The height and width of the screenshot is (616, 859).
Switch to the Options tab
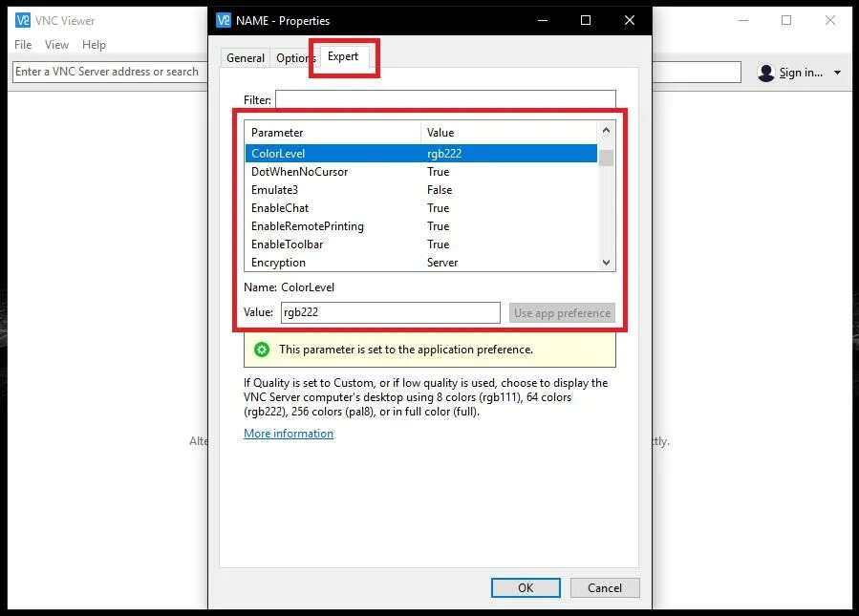click(x=294, y=58)
